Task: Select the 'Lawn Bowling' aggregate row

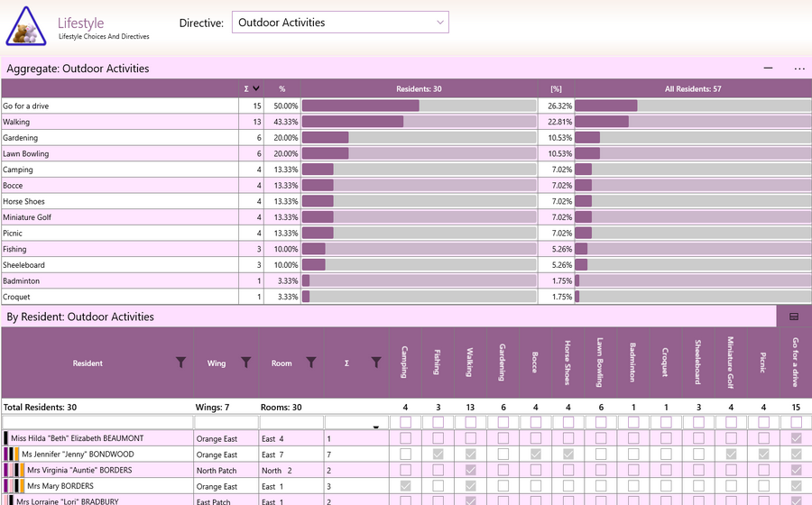Action: 406,153
